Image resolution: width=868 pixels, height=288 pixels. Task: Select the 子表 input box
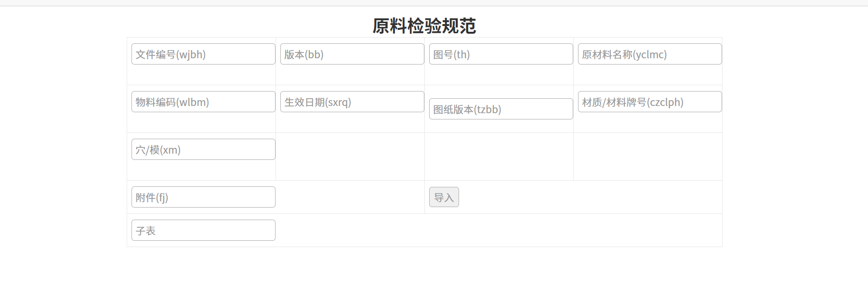click(203, 230)
